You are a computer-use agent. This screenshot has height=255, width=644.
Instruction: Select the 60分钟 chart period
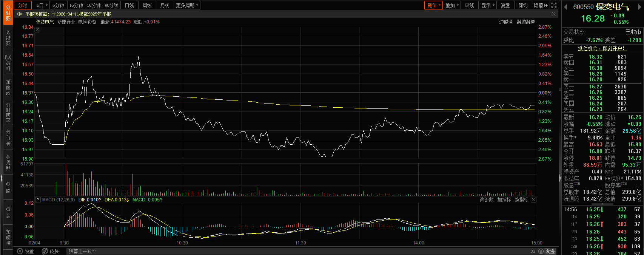click(111, 5)
